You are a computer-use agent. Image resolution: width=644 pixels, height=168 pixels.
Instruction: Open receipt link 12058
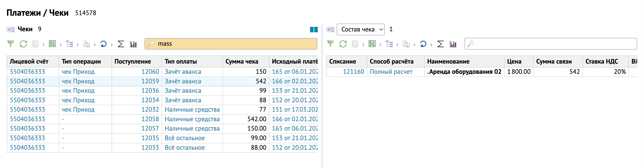(150, 119)
